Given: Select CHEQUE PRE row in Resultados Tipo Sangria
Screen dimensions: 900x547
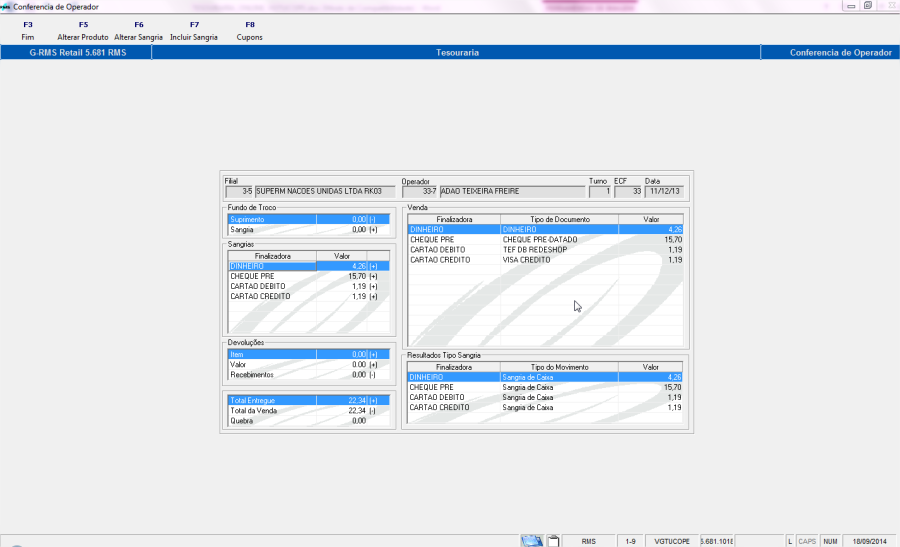Looking at the screenshot, I should tap(545, 387).
